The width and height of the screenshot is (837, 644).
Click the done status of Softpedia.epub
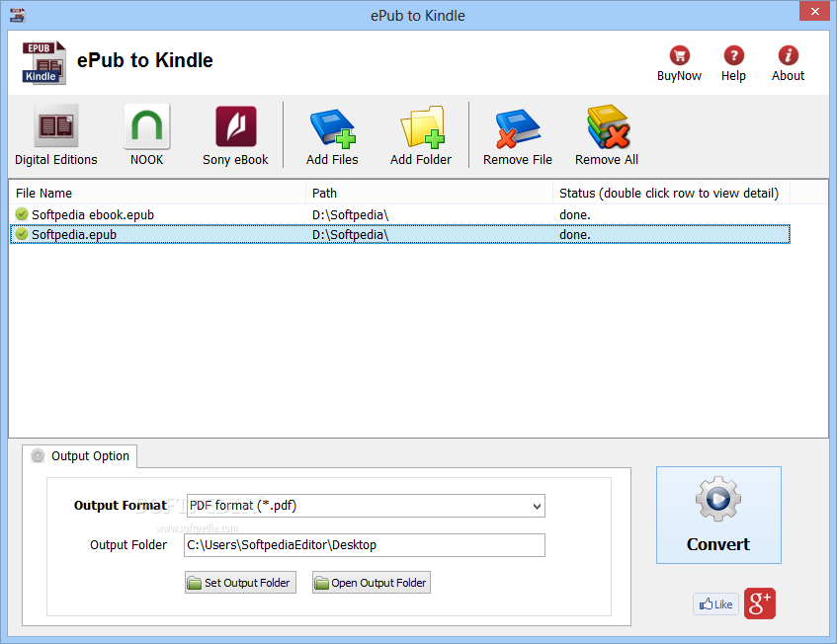coord(575,234)
